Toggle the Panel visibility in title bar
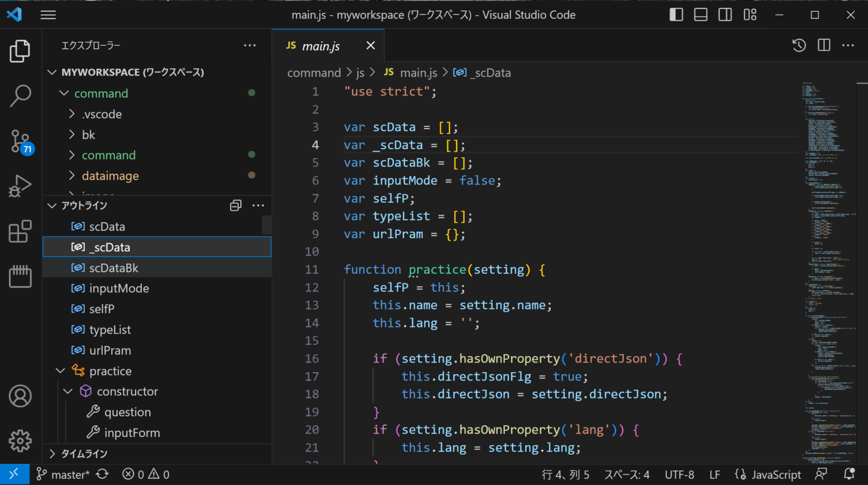 [701, 15]
